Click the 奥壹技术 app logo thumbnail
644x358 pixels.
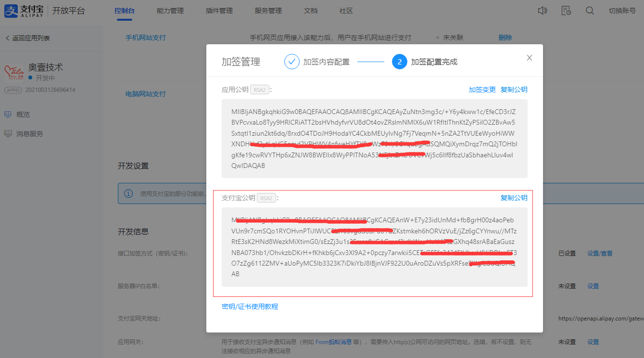tap(14, 72)
